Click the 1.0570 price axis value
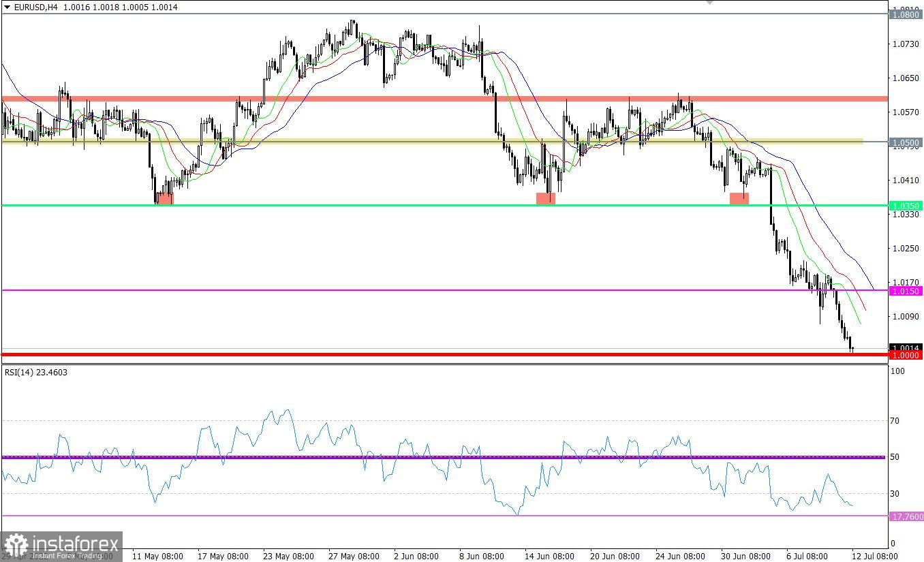The height and width of the screenshot is (562, 924). tap(905, 112)
